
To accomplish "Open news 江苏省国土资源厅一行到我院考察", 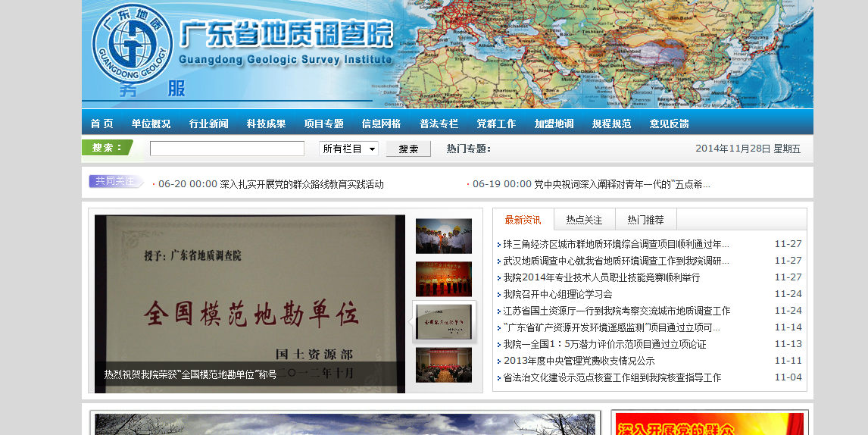I will [617, 311].
